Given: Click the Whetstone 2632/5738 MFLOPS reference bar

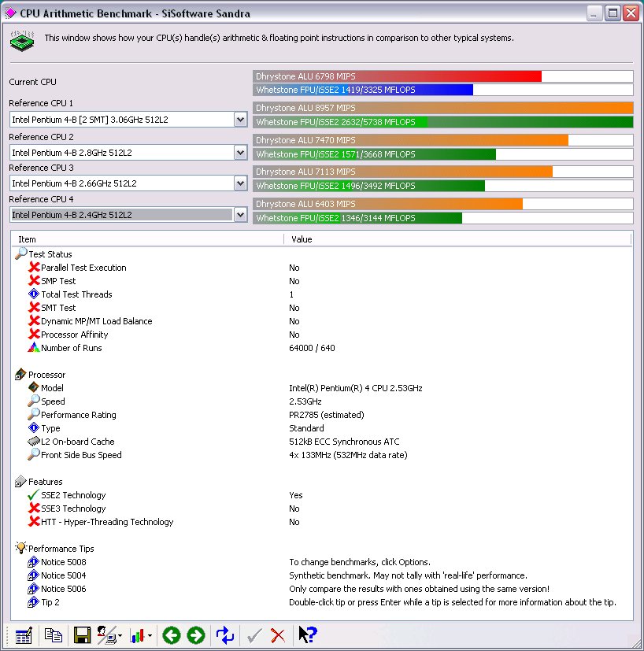Looking at the screenshot, I should click(443, 122).
